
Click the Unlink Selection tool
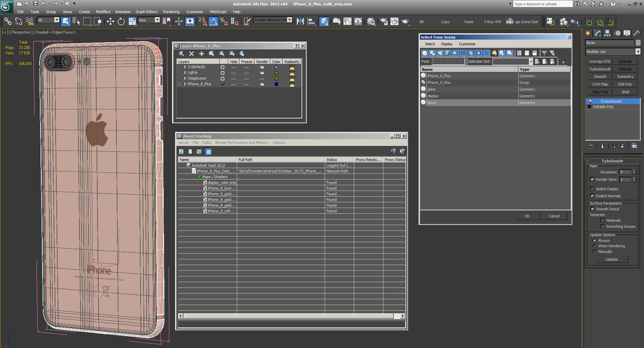[x=19, y=21]
